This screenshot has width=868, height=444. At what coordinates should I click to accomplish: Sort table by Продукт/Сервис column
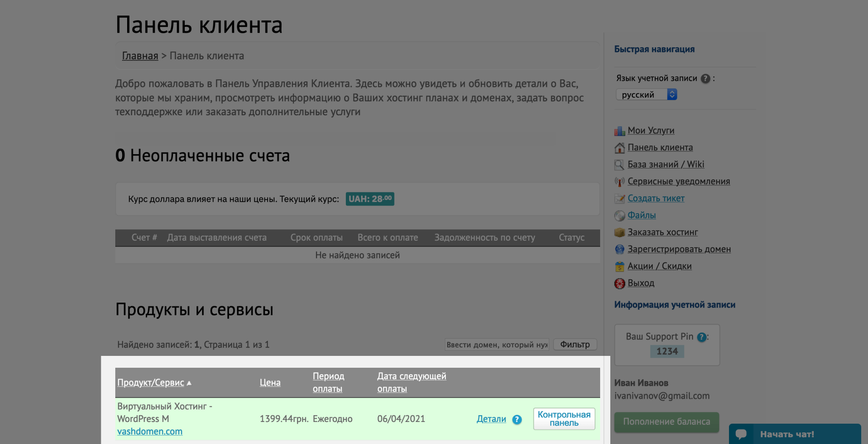pos(150,382)
